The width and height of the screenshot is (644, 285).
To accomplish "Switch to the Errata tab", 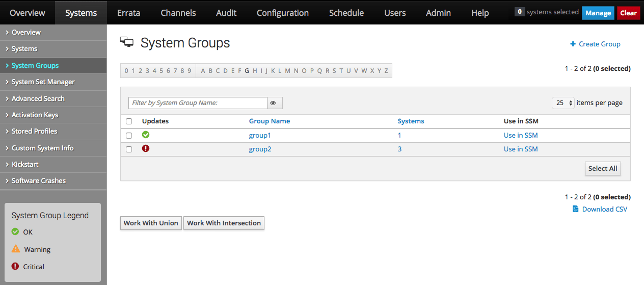I will coord(128,13).
